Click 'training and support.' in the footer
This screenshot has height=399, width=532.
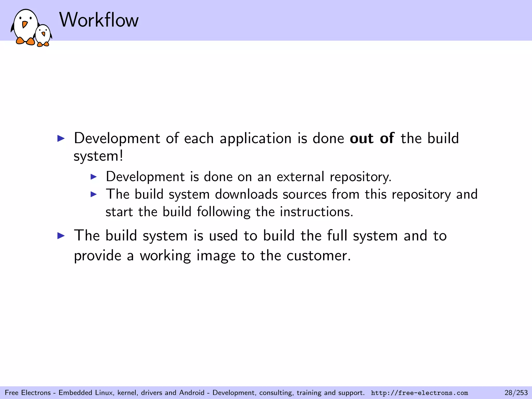click(x=330, y=393)
